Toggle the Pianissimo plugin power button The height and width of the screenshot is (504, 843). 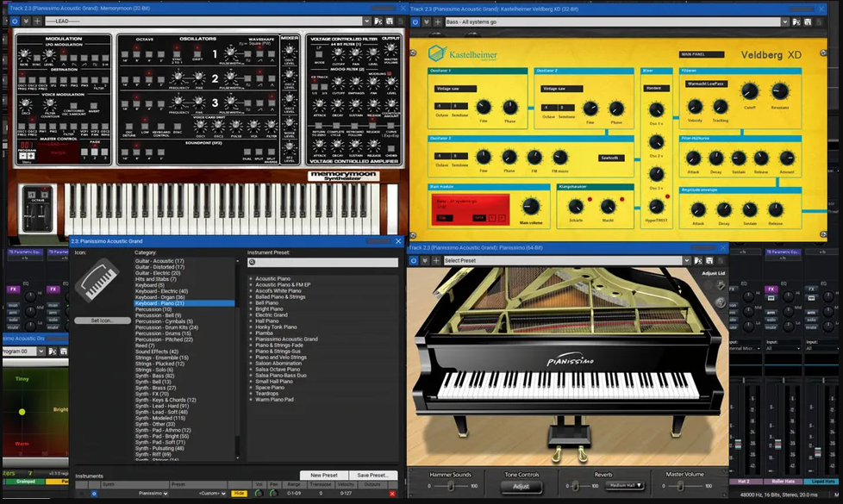coord(415,260)
